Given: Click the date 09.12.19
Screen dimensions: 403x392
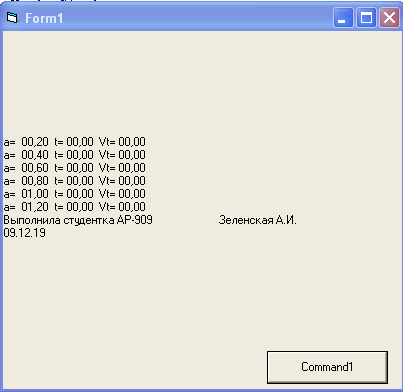Looking at the screenshot, I should tap(24, 233).
